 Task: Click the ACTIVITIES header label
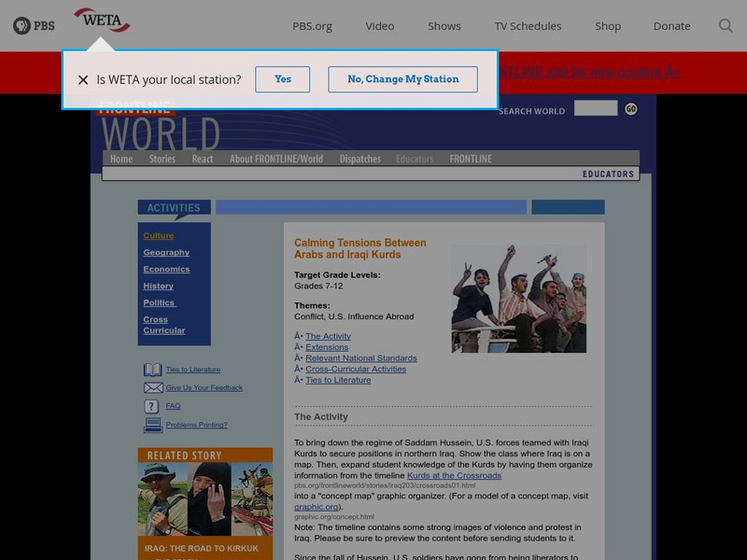click(x=174, y=207)
